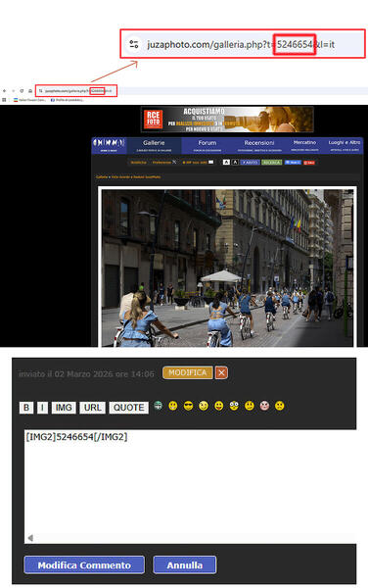368x588 pixels.
Task: Click the left scroll arrow in textarea
Action: 30,538
